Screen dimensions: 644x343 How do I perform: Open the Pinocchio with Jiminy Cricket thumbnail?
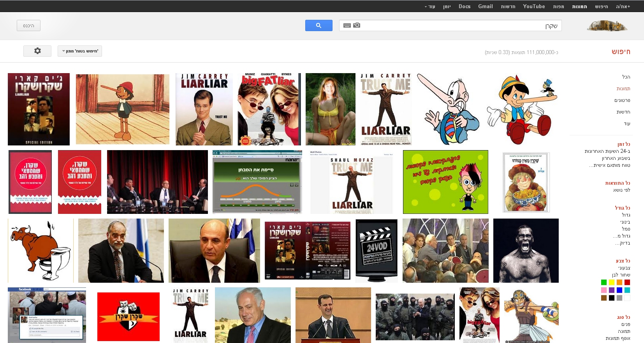tap(522, 109)
